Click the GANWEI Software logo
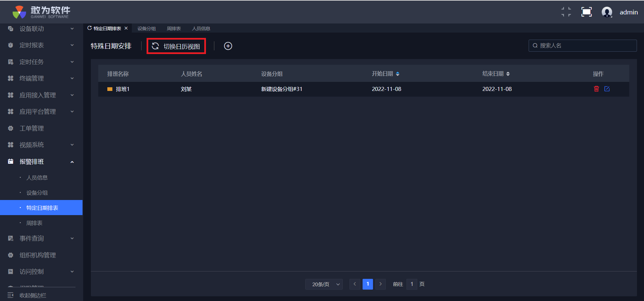 point(41,12)
